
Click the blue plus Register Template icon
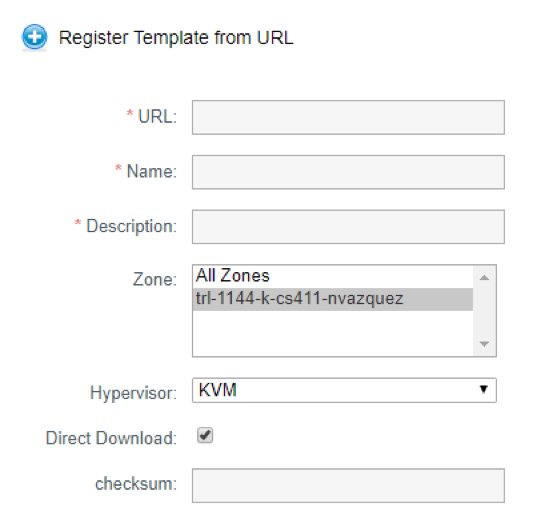tap(34, 37)
